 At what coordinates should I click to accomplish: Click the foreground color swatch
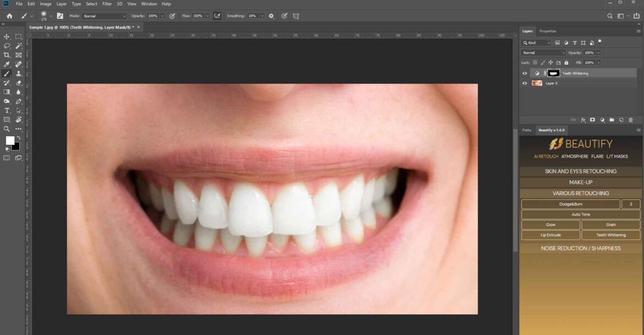[x=9, y=141]
